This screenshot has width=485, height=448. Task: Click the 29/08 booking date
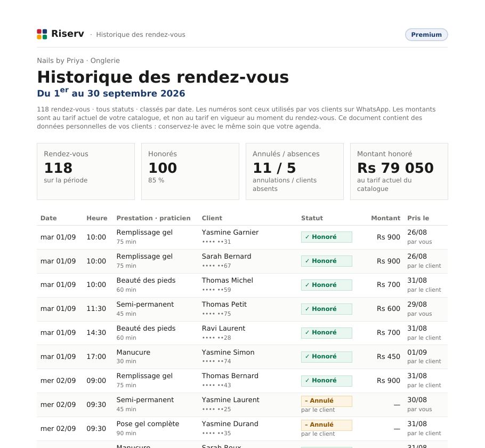pyautogui.click(x=417, y=305)
